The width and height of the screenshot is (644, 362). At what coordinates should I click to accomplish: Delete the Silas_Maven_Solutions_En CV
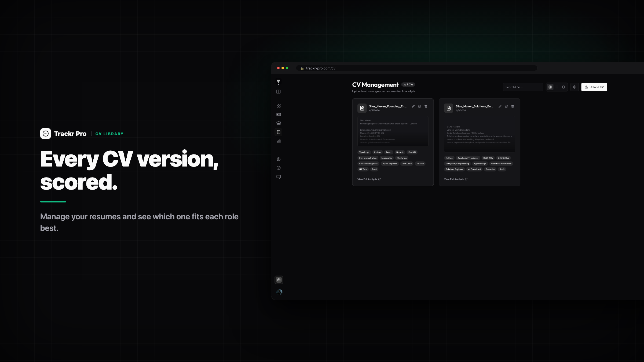pos(513,106)
